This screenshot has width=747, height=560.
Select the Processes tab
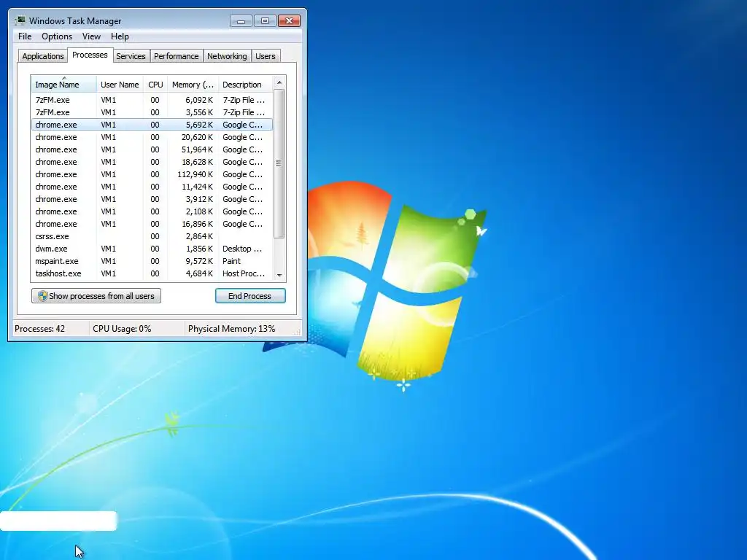click(x=90, y=55)
